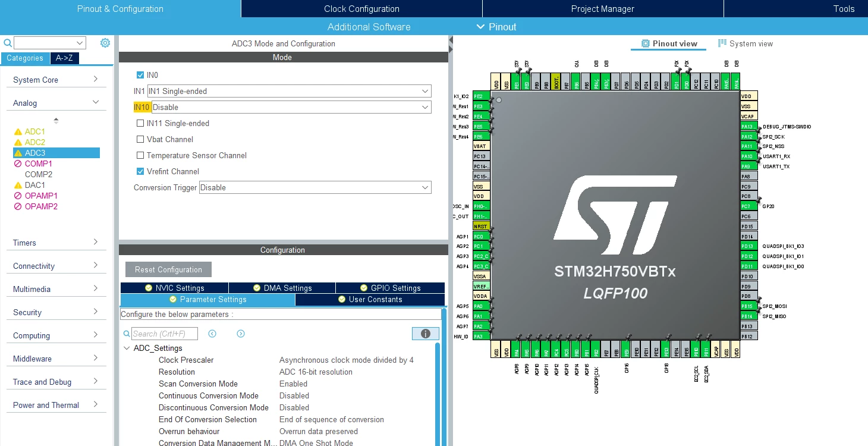
Task: Expand the Multimedia category
Action: [x=56, y=289]
